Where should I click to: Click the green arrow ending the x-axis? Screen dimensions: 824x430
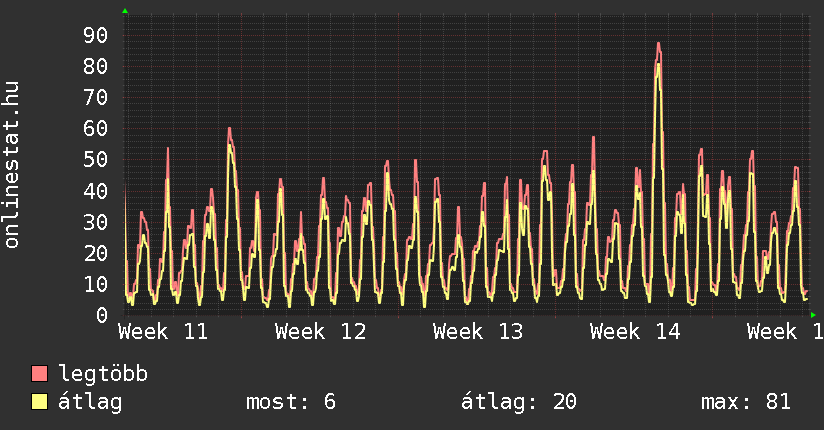[813, 315]
